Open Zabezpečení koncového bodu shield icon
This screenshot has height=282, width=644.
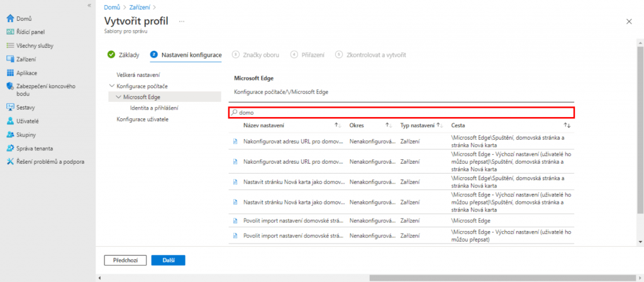(x=10, y=87)
